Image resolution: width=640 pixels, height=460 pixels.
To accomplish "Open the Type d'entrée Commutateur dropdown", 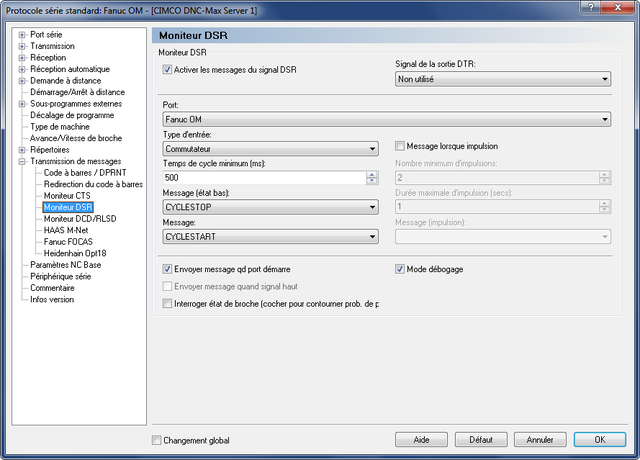I will click(270, 149).
